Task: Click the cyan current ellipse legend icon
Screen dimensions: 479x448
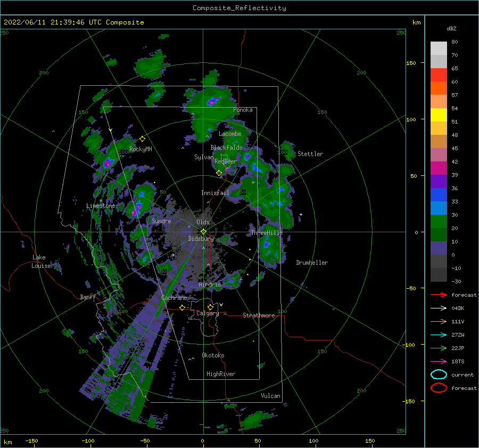Action: [x=439, y=374]
